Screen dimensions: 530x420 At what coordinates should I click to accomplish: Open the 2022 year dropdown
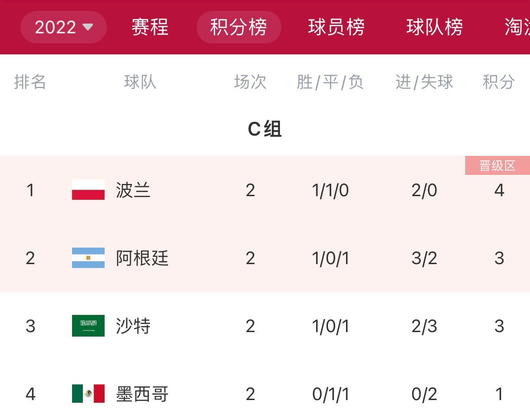click(x=63, y=27)
